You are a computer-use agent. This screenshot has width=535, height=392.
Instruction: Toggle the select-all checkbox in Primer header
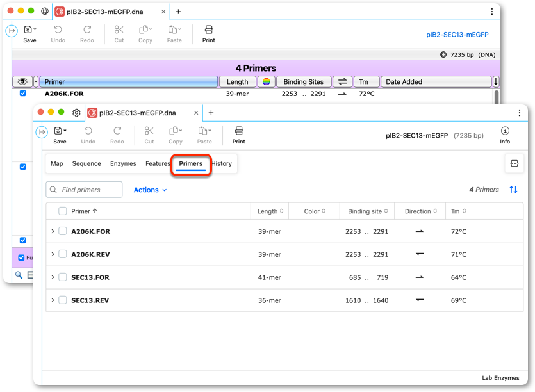tap(62, 211)
